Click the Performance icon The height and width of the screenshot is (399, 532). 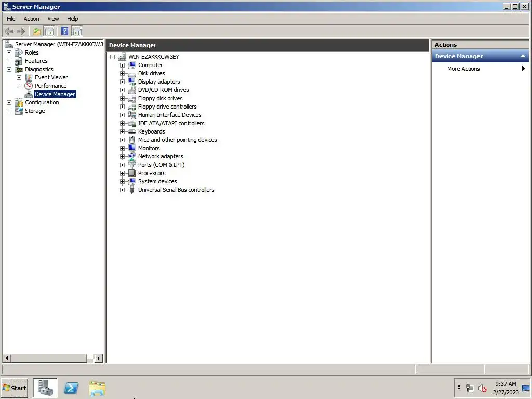(x=29, y=86)
